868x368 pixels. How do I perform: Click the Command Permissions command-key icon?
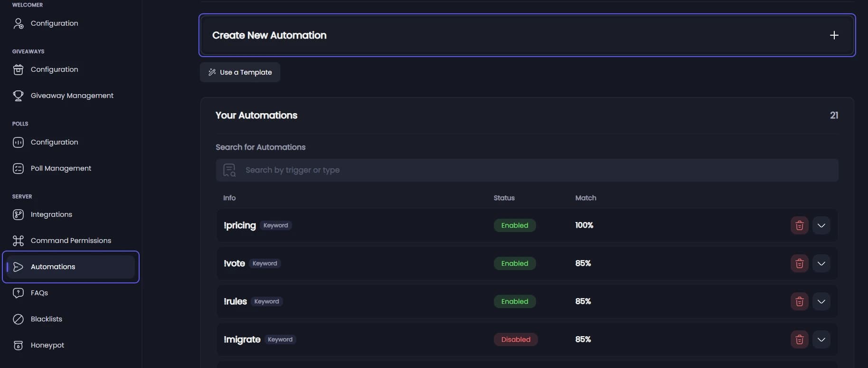[18, 241]
